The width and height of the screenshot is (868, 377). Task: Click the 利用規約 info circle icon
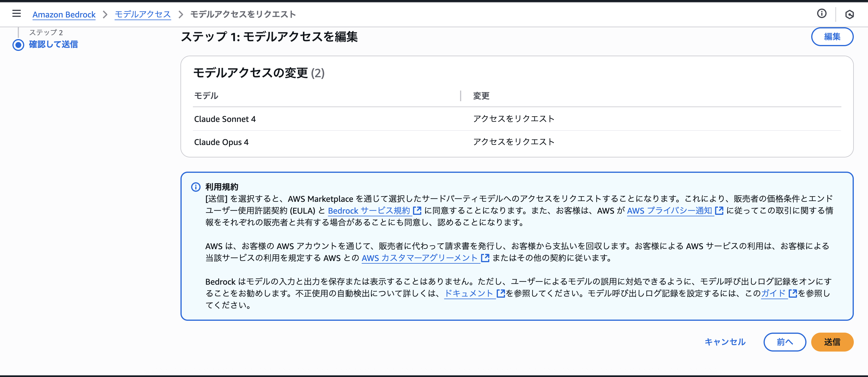pos(196,187)
